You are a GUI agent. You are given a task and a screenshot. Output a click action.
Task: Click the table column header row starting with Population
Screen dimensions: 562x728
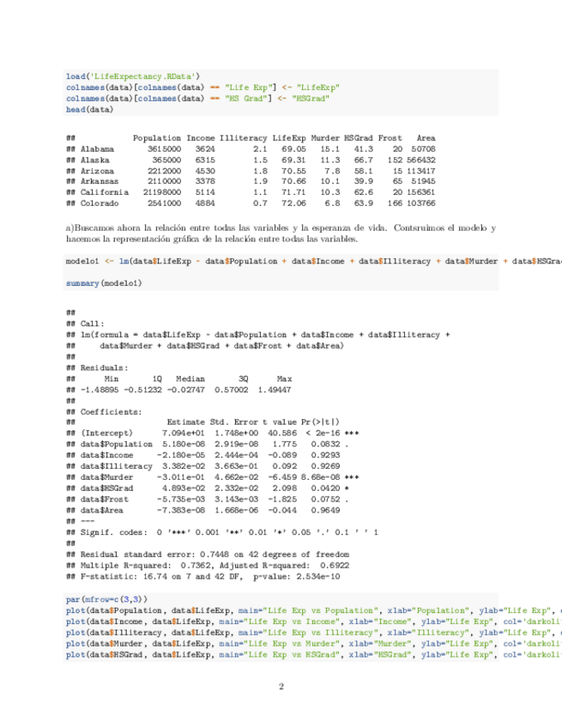click(x=283, y=137)
